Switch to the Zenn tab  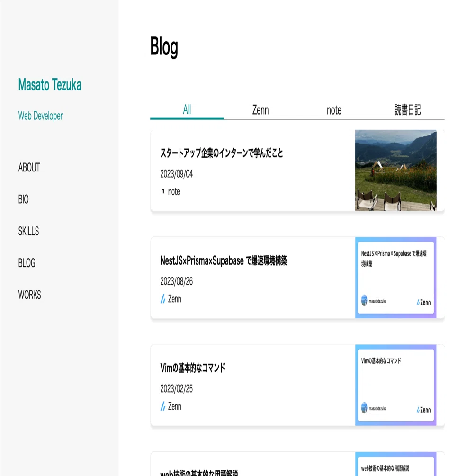pos(260,110)
